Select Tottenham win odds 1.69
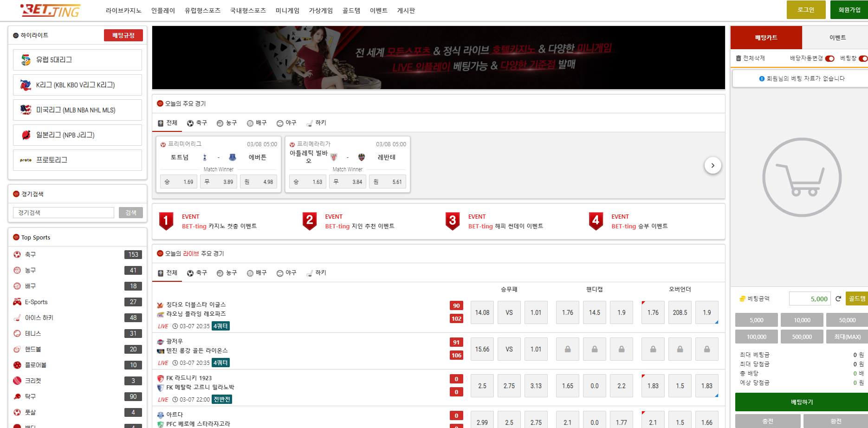 [179, 182]
